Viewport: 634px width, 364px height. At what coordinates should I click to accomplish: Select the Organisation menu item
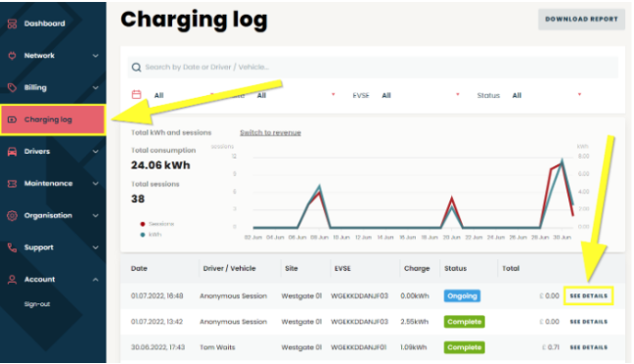point(48,215)
